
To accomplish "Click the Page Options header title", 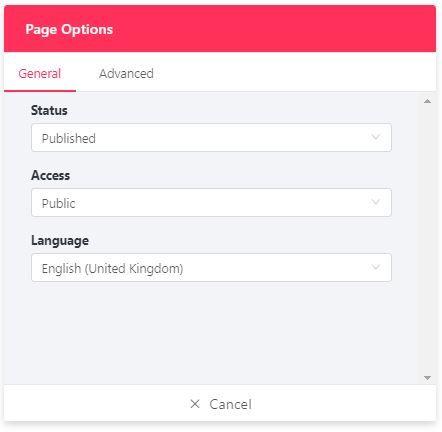I will point(69,29).
